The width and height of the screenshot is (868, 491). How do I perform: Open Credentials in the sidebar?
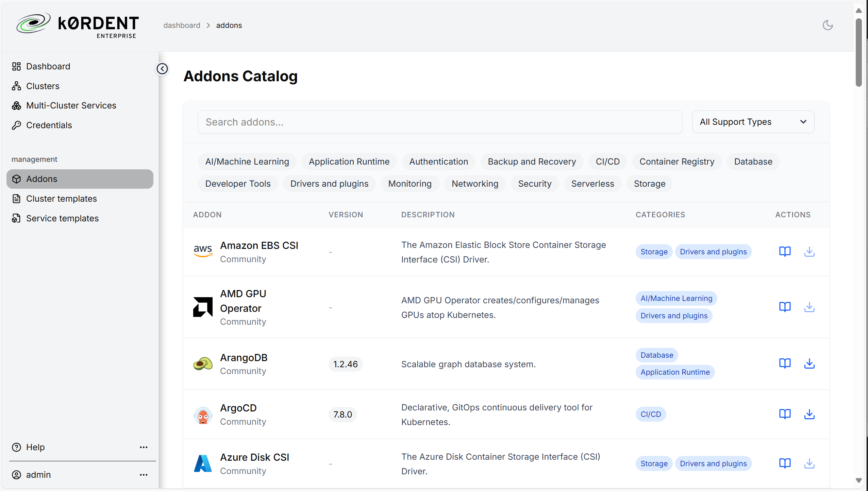click(80, 125)
